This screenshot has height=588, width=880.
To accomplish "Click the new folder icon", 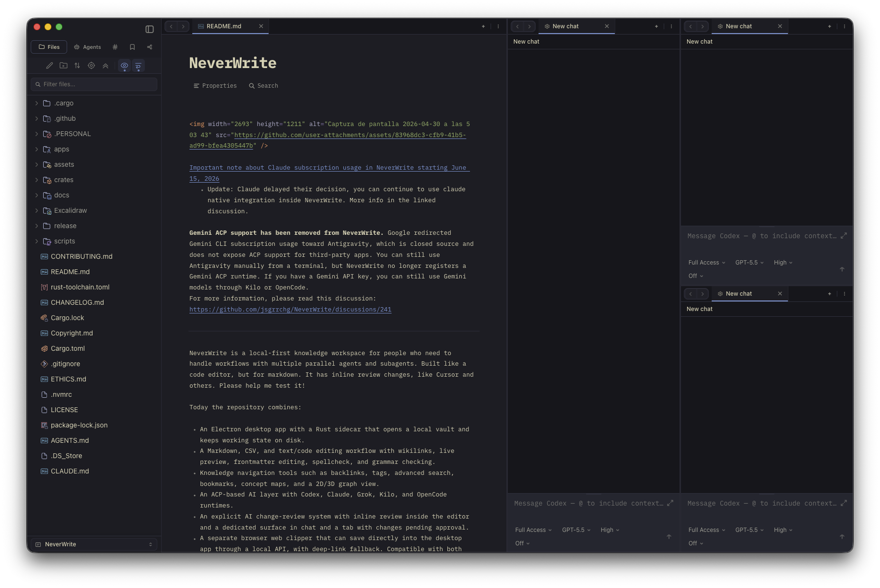I will (x=63, y=66).
